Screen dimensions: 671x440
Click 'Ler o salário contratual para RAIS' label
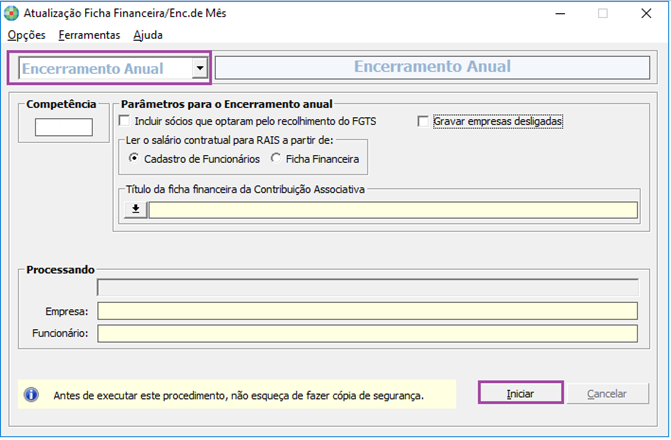pyautogui.click(x=229, y=140)
